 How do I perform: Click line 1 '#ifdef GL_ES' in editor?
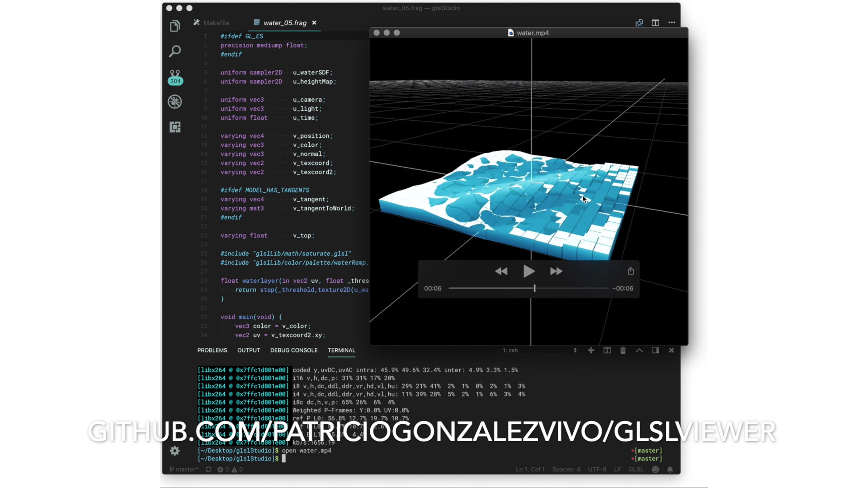pos(242,36)
